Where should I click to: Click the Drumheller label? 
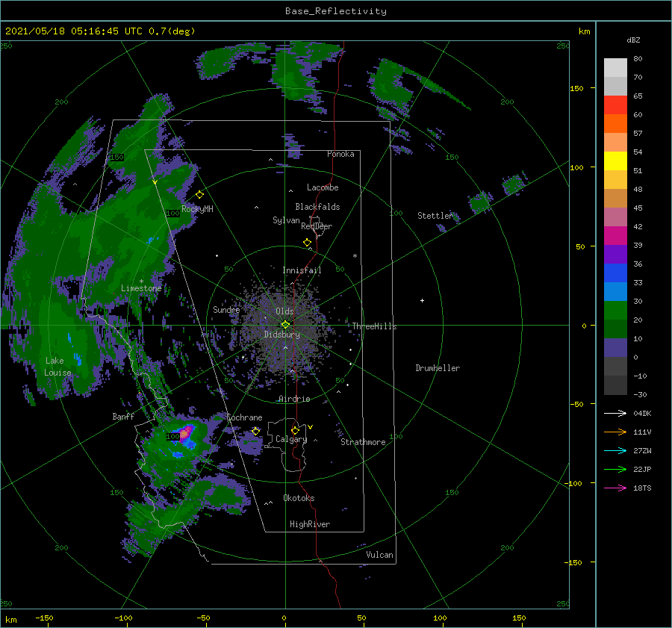(x=438, y=368)
